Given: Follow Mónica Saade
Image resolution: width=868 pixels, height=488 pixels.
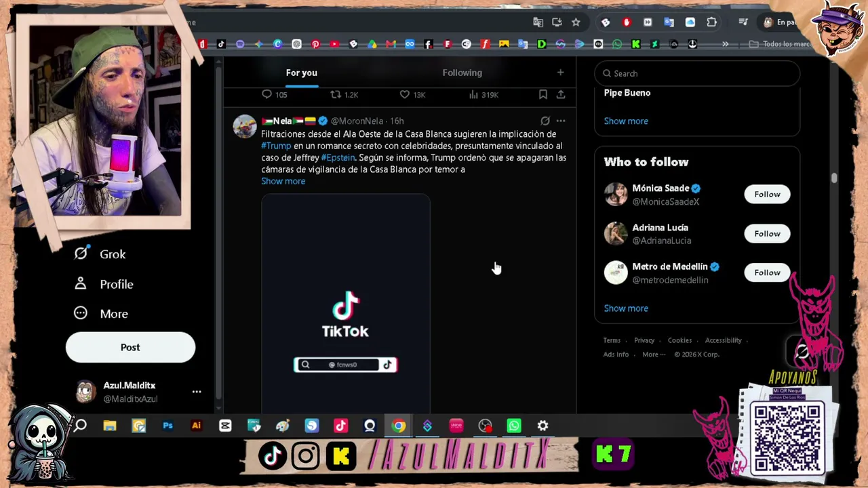Looking at the screenshot, I should click(x=767, y=195).
